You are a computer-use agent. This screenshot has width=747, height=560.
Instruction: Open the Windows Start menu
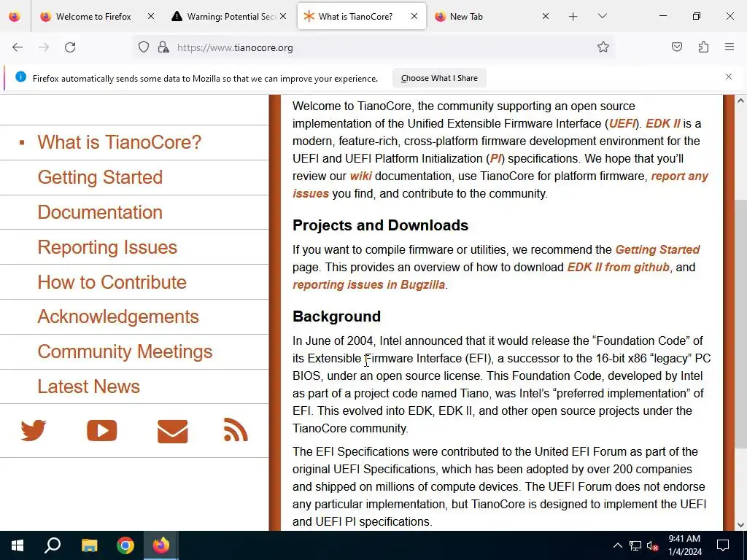[x=18, y=545]
